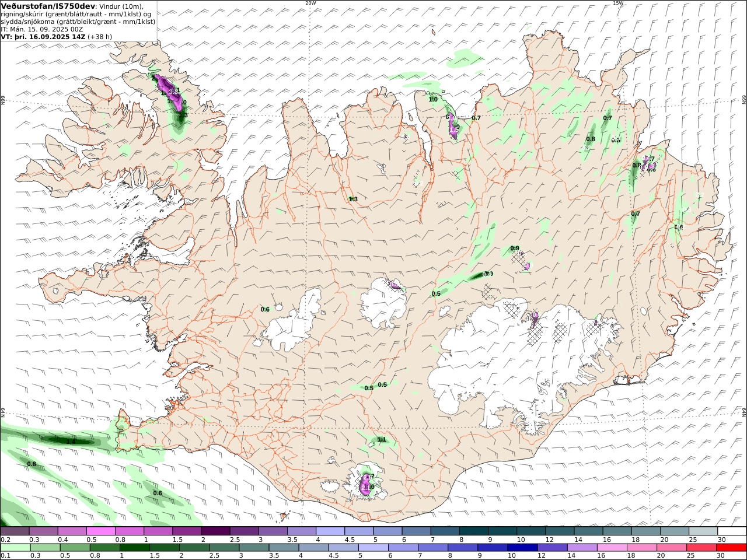
Task: Click the 0.6 value in the sea off the southwest coast
Action: pos(158,494)
